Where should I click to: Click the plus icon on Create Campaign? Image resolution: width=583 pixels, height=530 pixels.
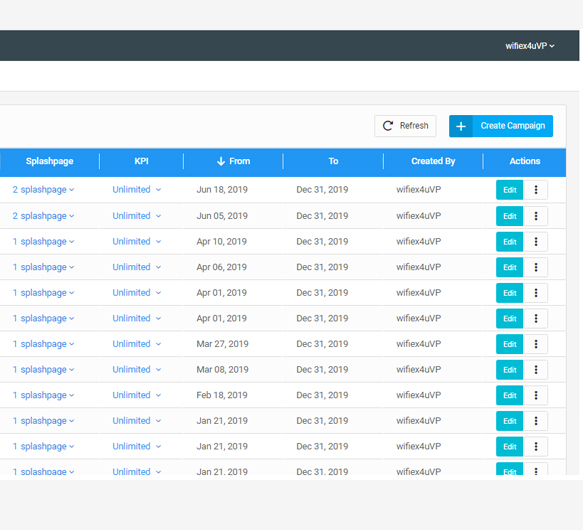click(461, 126)
